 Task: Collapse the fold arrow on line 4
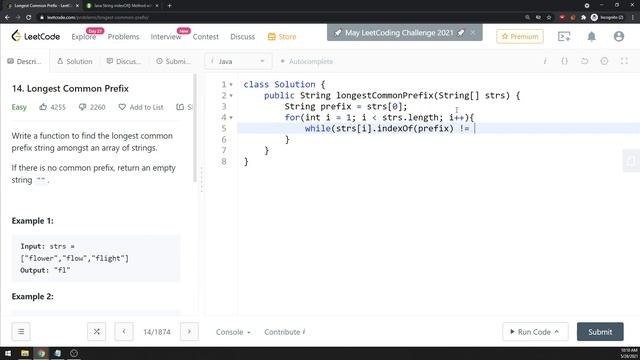tap(231, 118)
